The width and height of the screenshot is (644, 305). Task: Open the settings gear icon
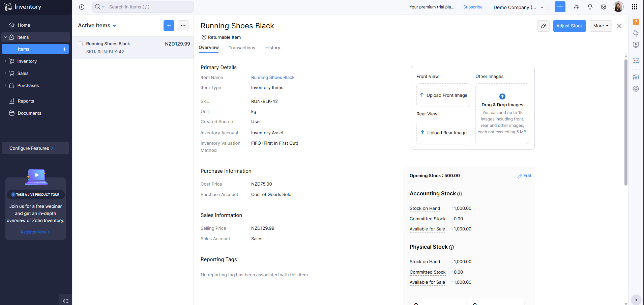[604, 7]
